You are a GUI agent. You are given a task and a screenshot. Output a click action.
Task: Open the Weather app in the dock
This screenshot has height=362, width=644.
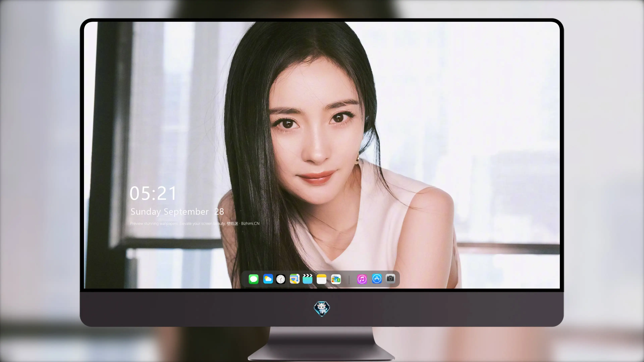[x=268, y=279]
